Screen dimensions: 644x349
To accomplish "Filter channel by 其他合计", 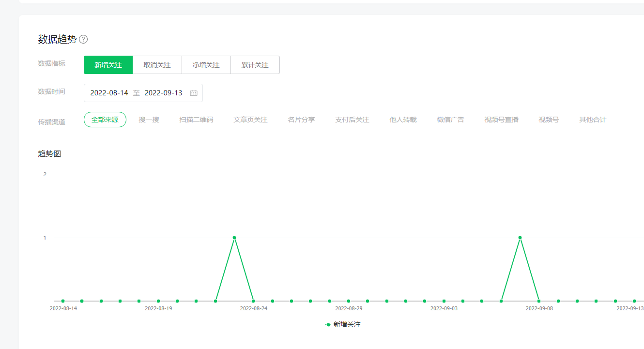I will tap(593, 120).
